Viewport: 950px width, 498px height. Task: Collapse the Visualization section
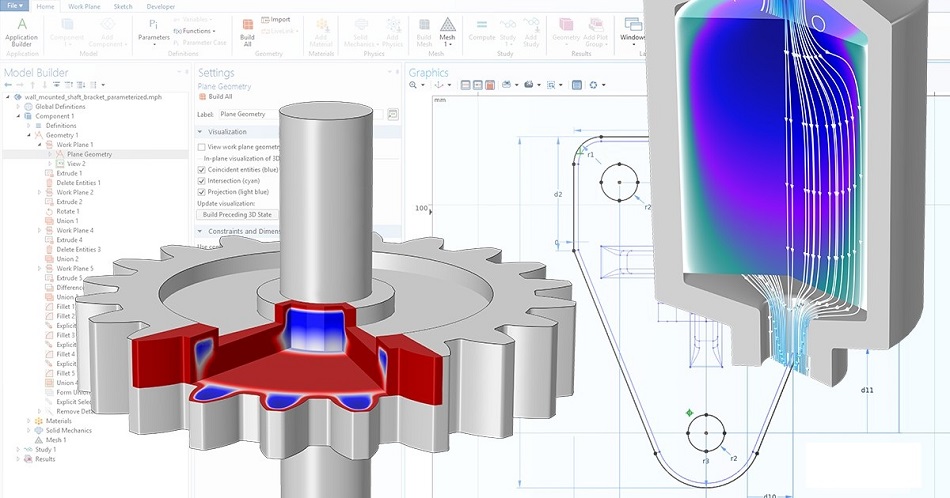(200, 131)
